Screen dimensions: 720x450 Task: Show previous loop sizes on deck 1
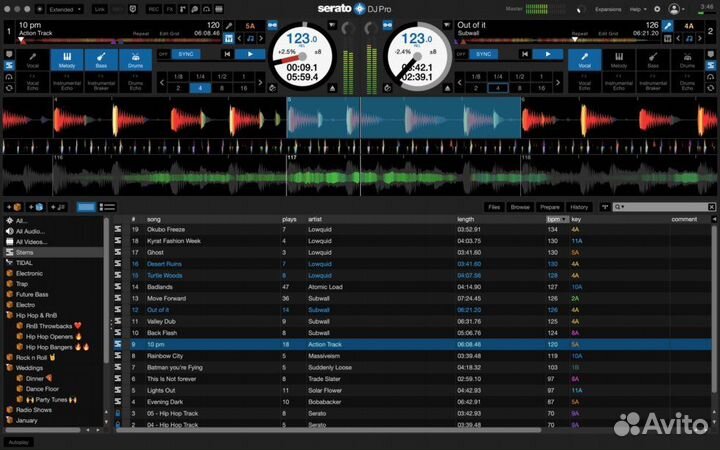click(162, 83)
